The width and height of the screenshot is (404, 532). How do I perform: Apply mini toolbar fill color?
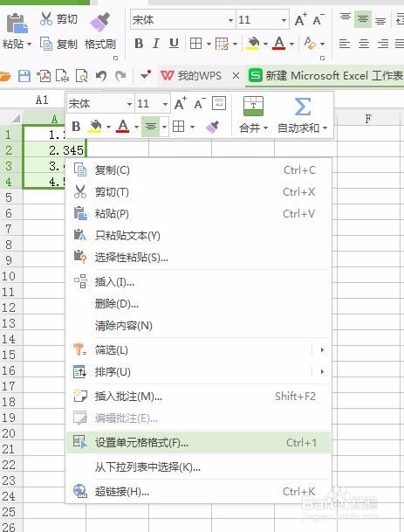[95, 127]
